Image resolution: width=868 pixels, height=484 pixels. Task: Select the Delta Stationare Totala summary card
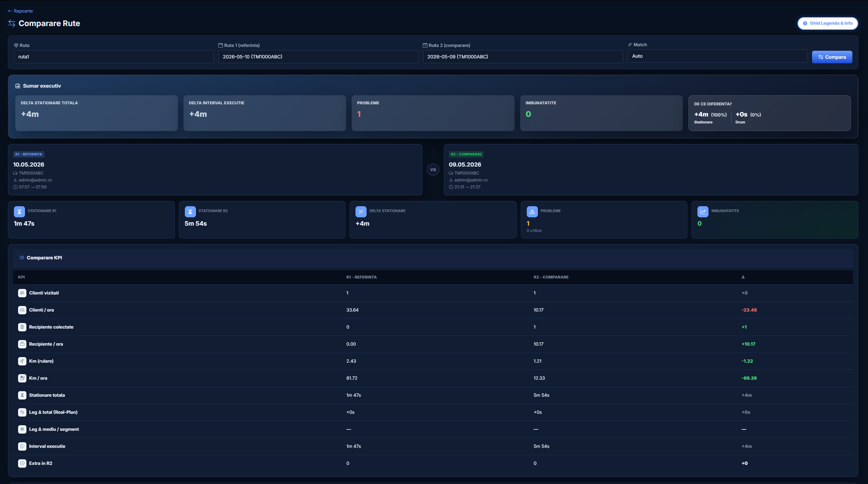(x=97, y=113)
